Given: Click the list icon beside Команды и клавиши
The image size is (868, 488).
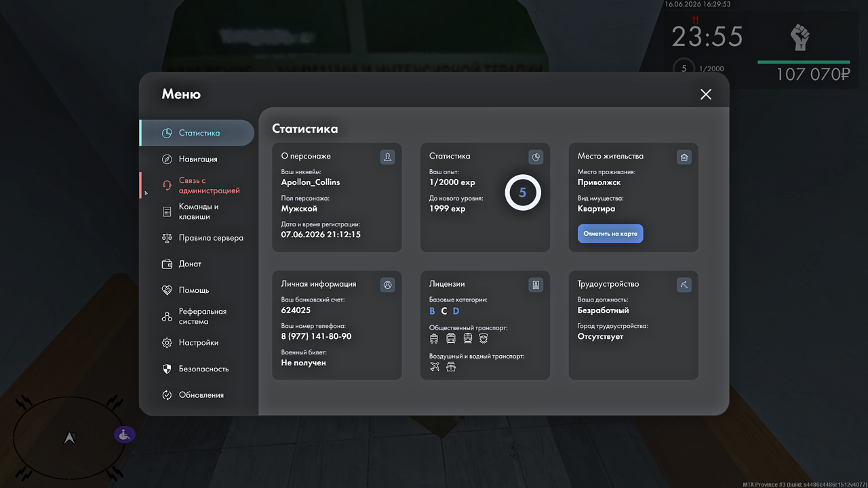Looking at the screenshot, I should tap(167, 211).
